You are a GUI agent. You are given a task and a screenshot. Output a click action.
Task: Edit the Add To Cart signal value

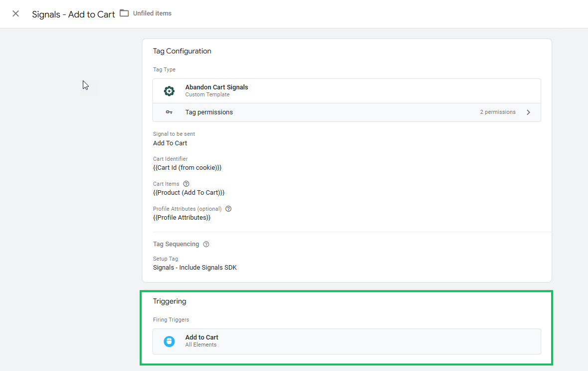point(170,143)
